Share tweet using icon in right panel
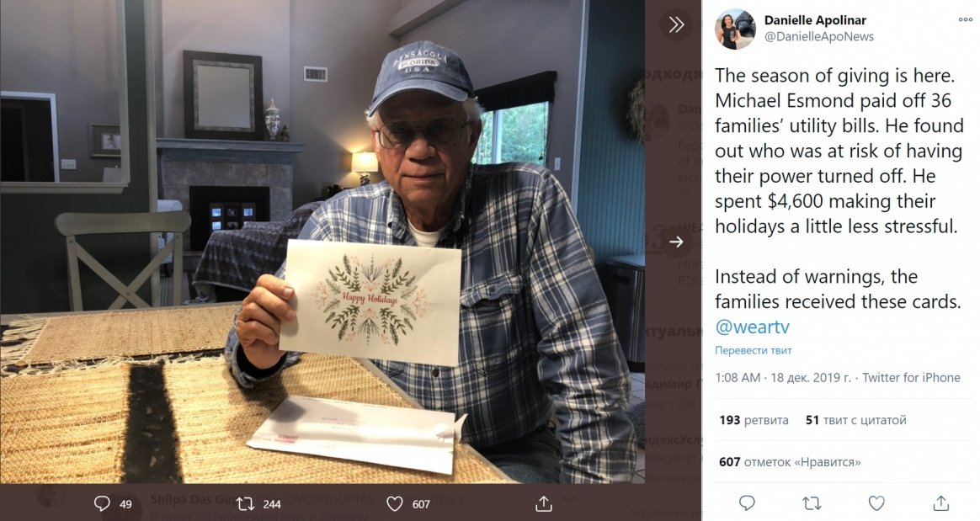The width and height of the screenshot is (980, 521). click(941, 503)
